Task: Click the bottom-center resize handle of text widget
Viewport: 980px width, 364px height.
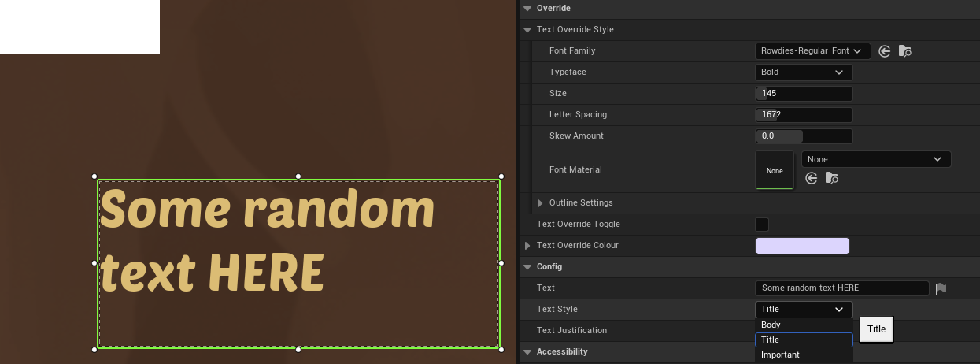Action: [298, 349]
